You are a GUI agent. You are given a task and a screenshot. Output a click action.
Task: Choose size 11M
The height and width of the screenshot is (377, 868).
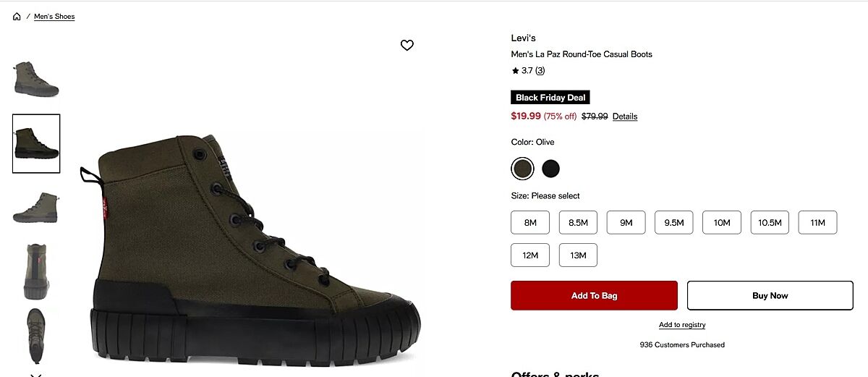point(817,223)
